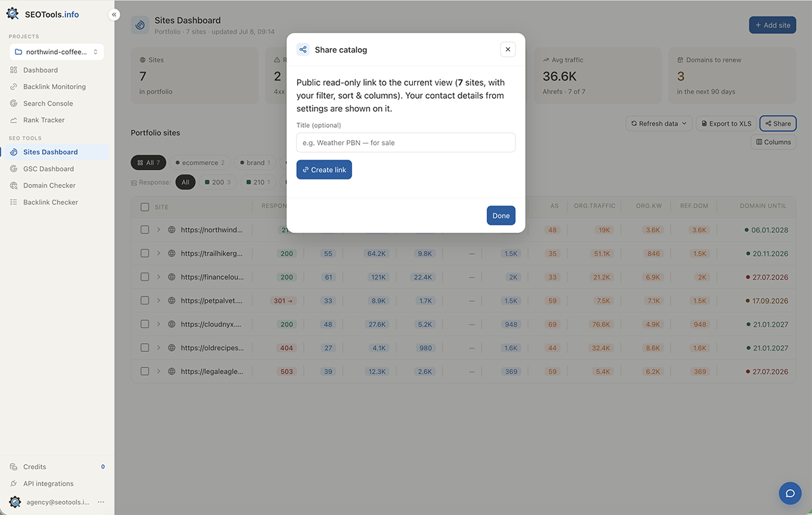The height and width of the screenshot is (515, 812).
Task: Check the petpalvet site row checkbox
Action: click(x=145, y=300)
